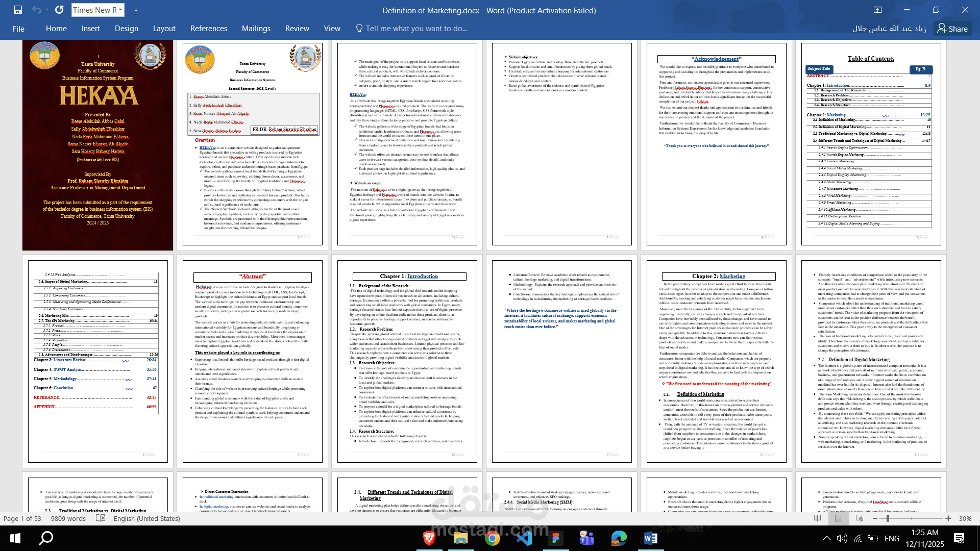Open Customize Quick Access Toolbar dropdown

coord(136,10)
